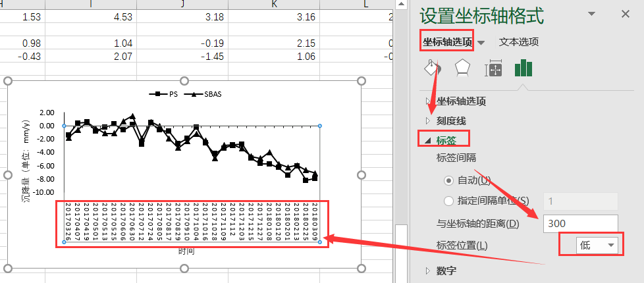The height and width of the screenshot is (283, 644).
Task: Click the 标签间隔 label
Action: coord(456,158)
